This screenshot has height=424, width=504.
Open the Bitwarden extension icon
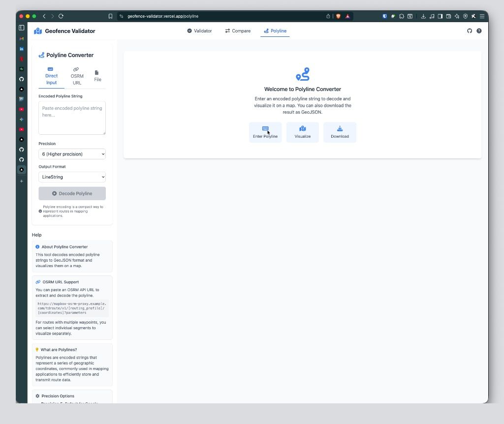click(384, 16)
